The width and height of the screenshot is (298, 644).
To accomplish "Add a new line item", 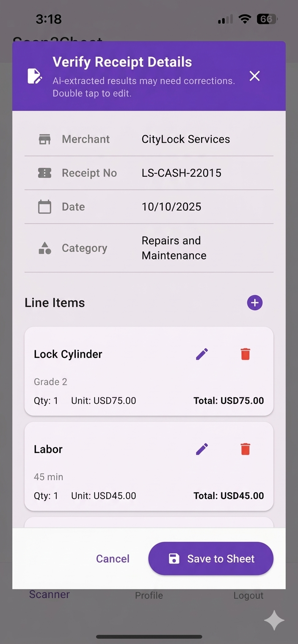I will 255,303.
